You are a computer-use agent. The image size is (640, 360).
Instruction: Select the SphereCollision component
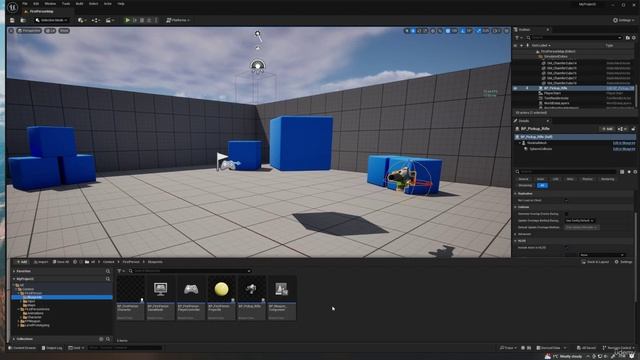540,149
